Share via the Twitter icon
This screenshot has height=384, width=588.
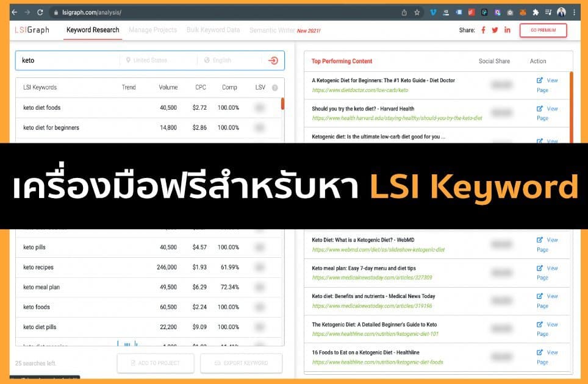tap(496, 30)
